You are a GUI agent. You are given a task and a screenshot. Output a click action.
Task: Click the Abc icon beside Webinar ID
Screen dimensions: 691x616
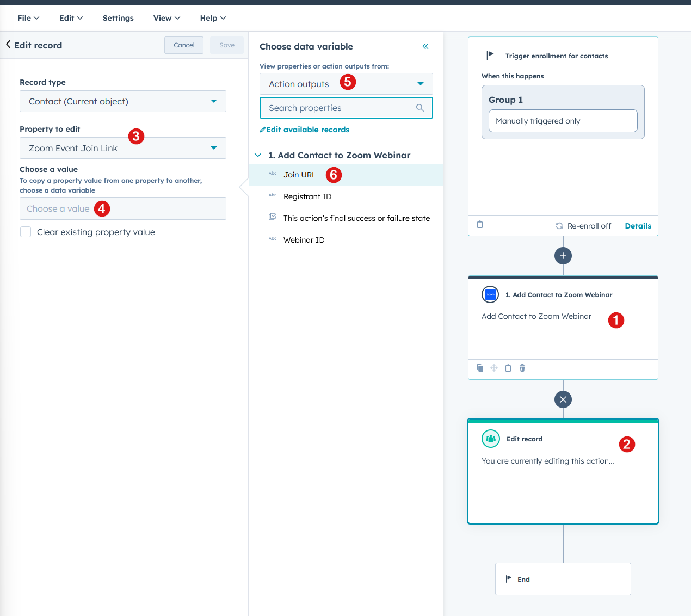point(273,239)
